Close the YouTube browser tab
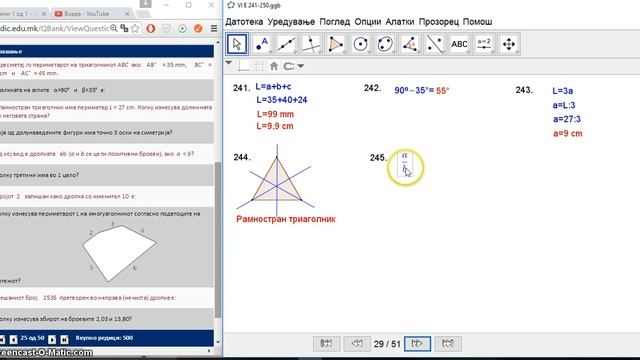This screenshot has height=360, width=640. tap(127, 13)
